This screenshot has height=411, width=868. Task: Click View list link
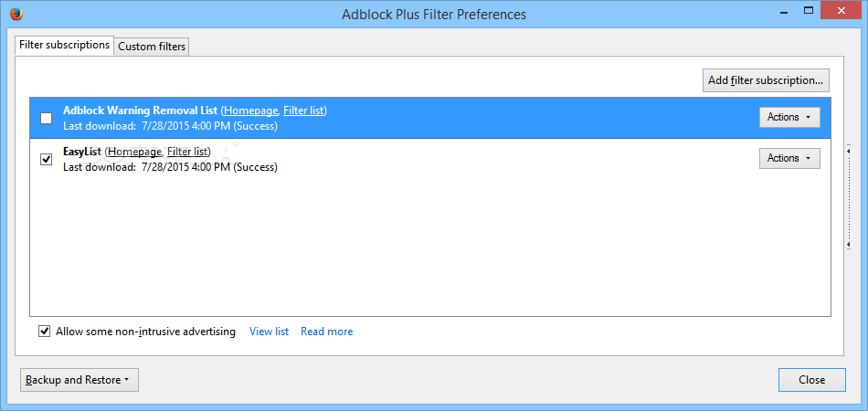pos(269,332)
